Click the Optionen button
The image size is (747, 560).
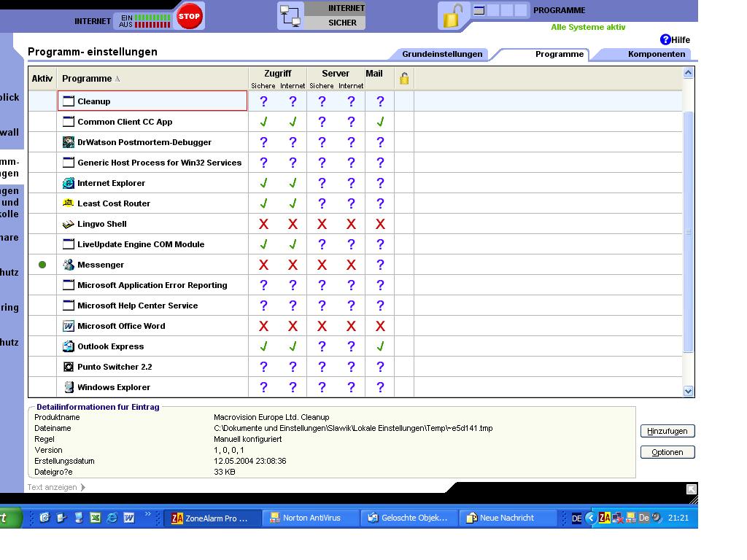tap(667, 452)
